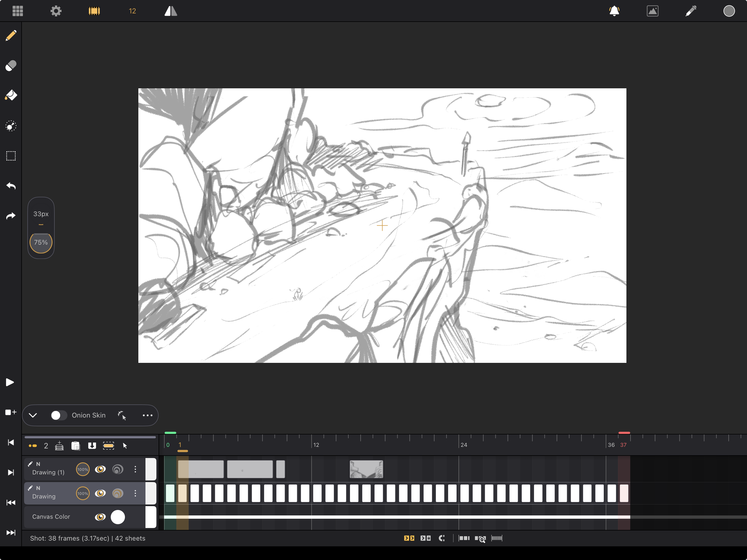Viewport: 747px width, 560px height.
Task: Select the Pencil drawing tool
Action: point(11,36)
